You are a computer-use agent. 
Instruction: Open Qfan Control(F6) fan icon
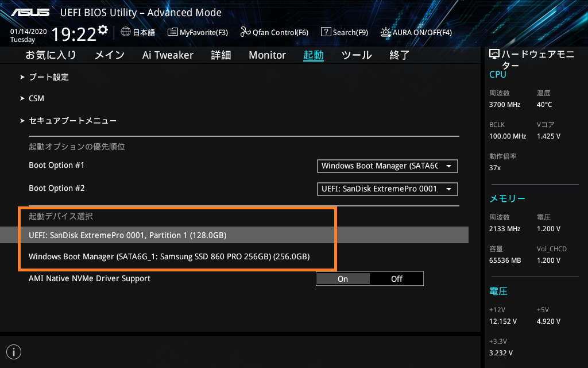(245, 32)
